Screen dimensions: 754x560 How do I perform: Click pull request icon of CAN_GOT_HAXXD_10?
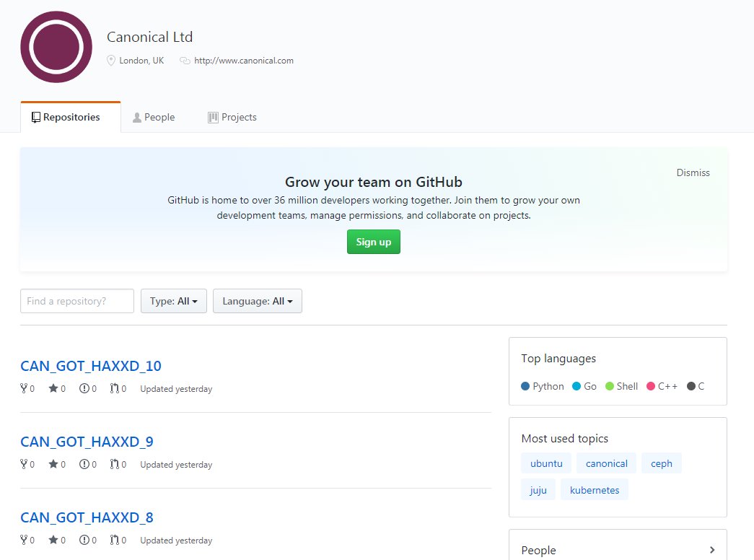point(115,388)
